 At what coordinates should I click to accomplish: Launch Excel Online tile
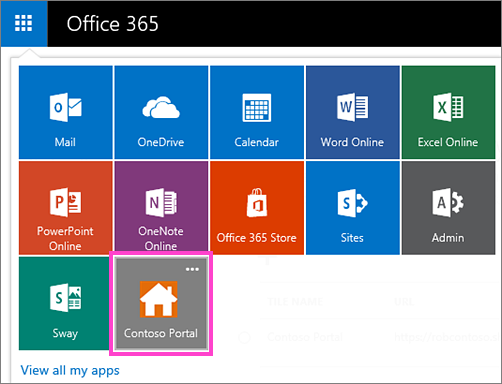448,112
